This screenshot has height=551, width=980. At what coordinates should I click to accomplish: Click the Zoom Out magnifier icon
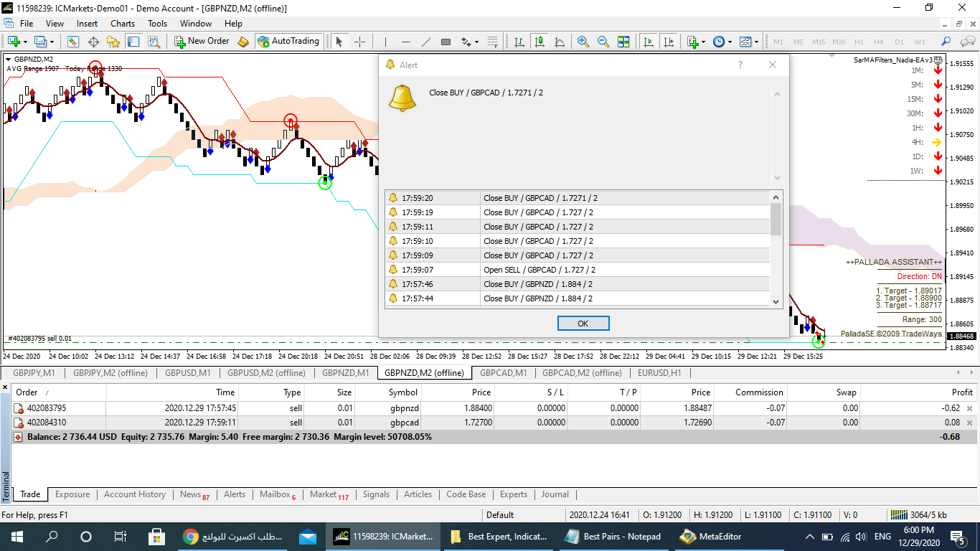[603, 42]
